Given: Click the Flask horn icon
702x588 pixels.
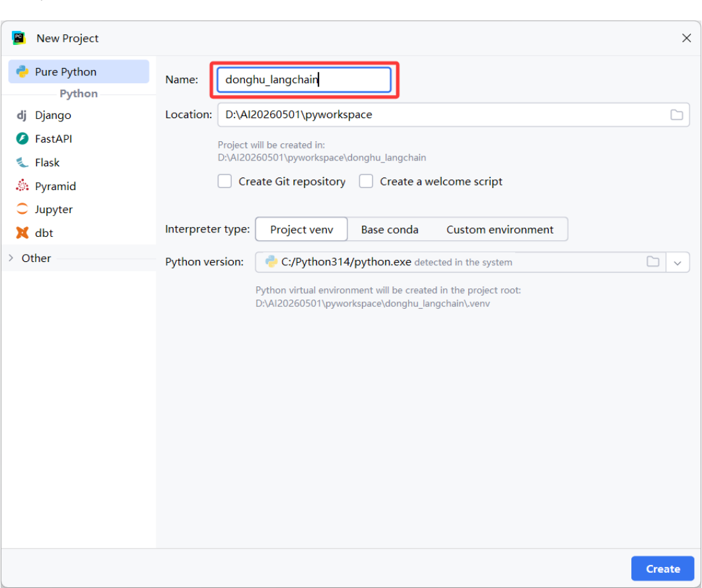Looking at the screenshot, I should coord(22,162).
